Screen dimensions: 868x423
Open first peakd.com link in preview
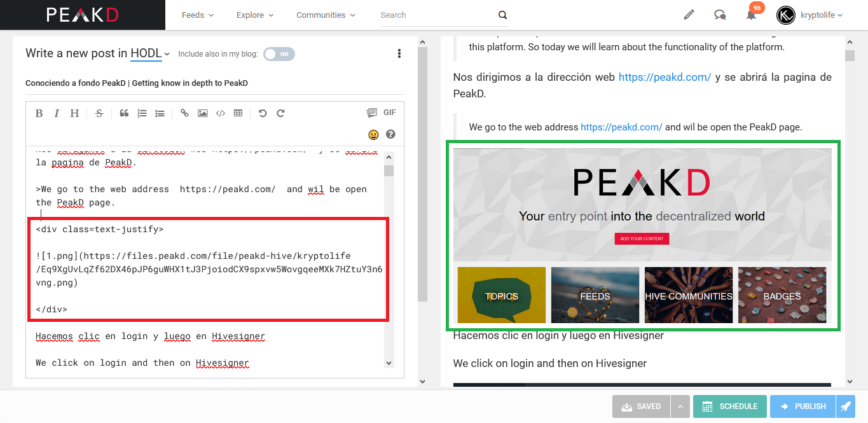[665, 77]
